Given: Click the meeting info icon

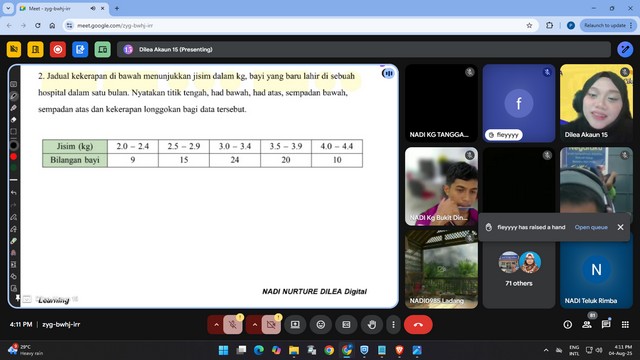Looking at the screenshot, I should pos(568,324).
